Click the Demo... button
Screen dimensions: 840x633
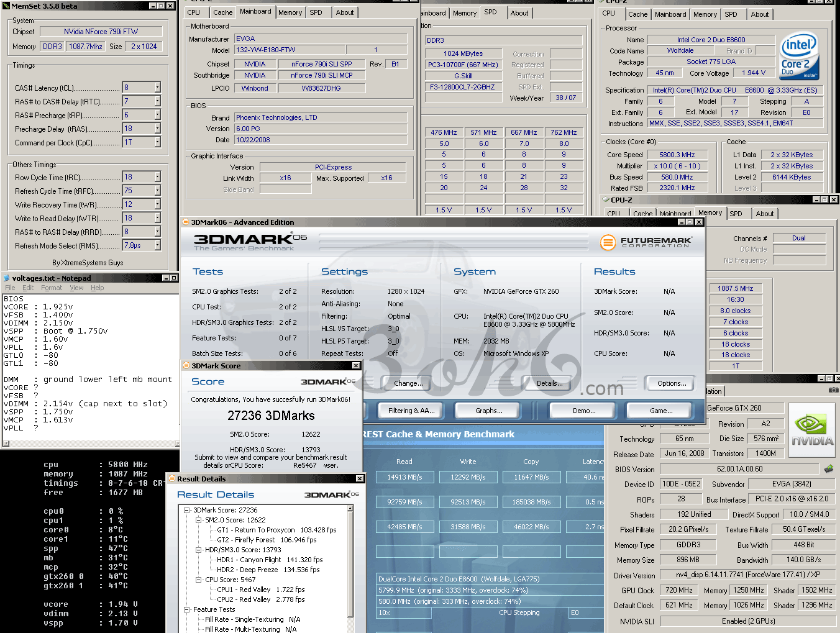click(x=583, y=411)
